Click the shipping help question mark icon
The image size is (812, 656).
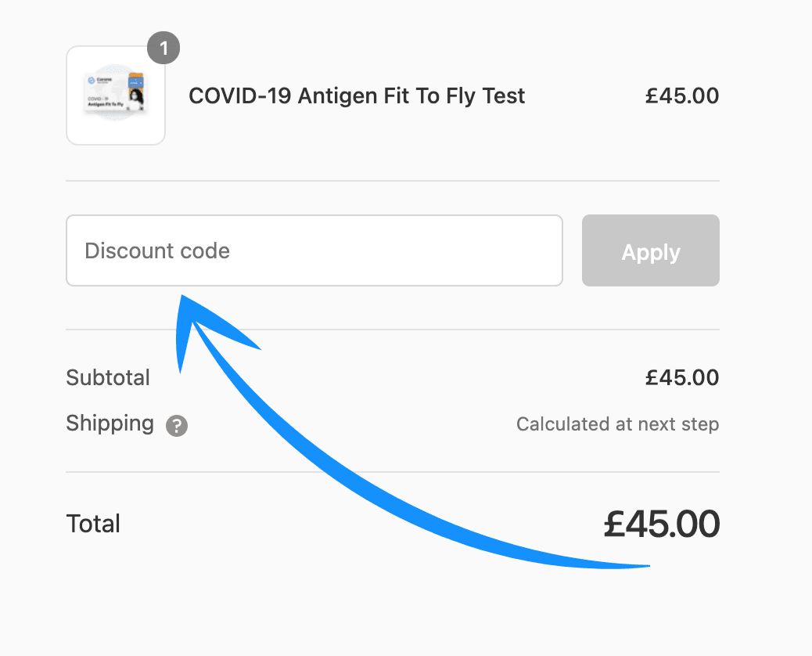coord(177,427)
